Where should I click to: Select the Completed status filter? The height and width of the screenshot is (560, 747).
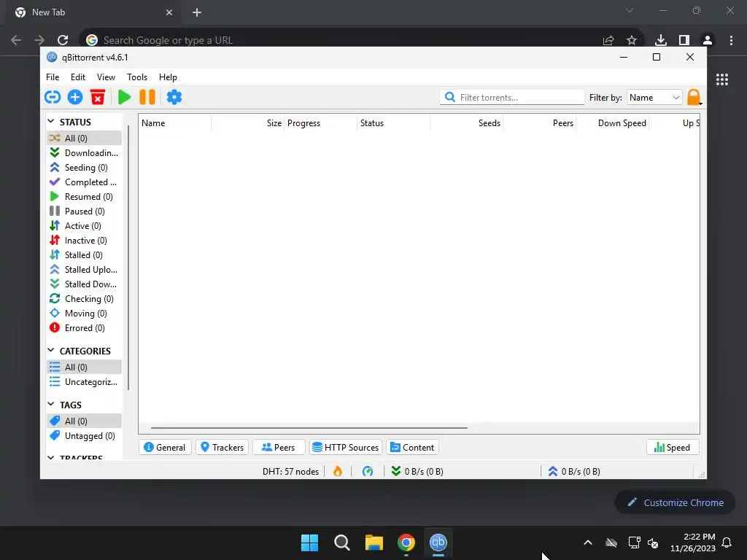click(x=85, y=182)
